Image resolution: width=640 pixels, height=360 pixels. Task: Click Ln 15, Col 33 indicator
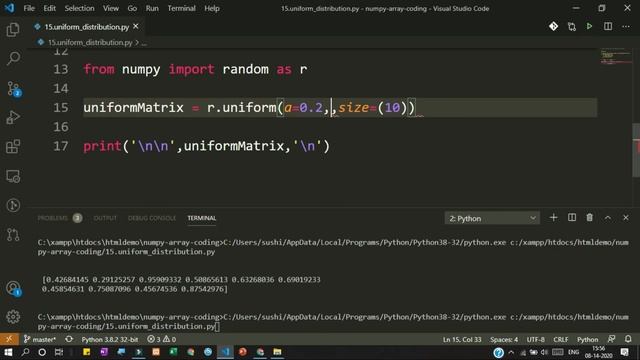pyautogui.click(x=462, y=339)
